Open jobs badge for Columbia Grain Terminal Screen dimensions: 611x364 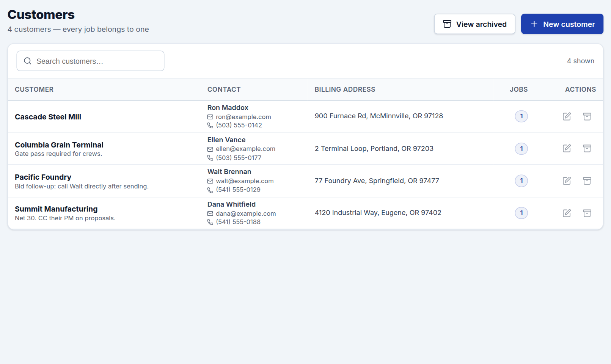[521, 149]
